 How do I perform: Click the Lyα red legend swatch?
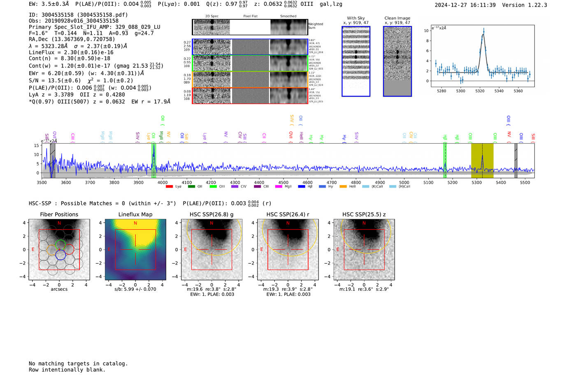click(x=169, y=186)
